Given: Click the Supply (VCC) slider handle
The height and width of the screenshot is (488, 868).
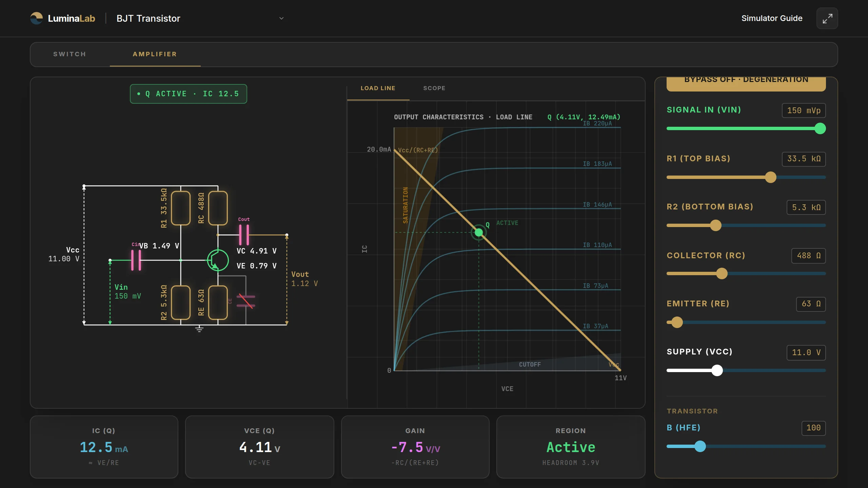Looking at the screenshot, I should point(717,370).
